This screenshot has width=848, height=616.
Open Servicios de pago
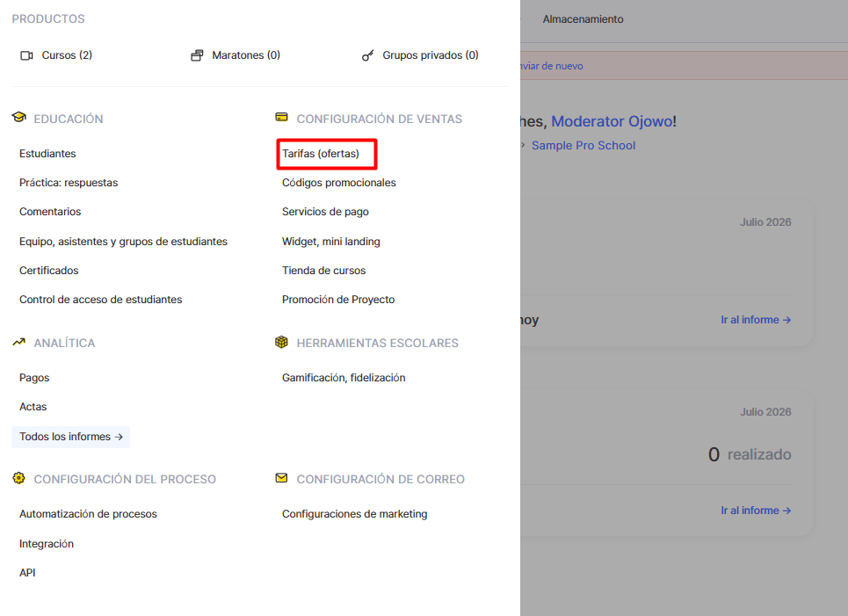pyautogui.click(x=325, y=212)
